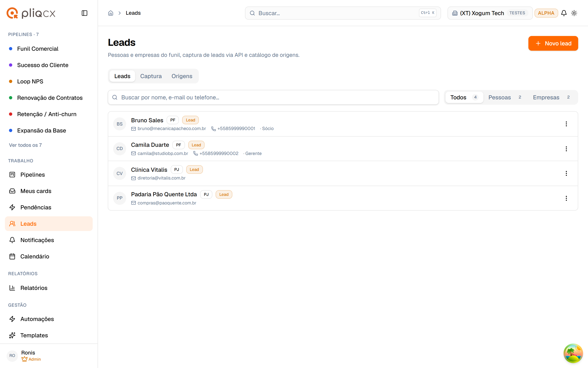Open Pendências in sidebar
The width and height of the screenshot is (588, 368).
(x=49, y=207)
